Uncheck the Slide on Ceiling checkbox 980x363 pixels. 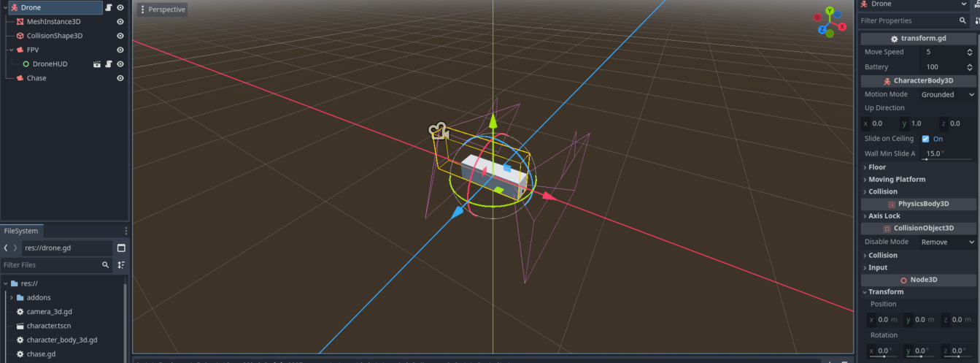pos(925,139)
